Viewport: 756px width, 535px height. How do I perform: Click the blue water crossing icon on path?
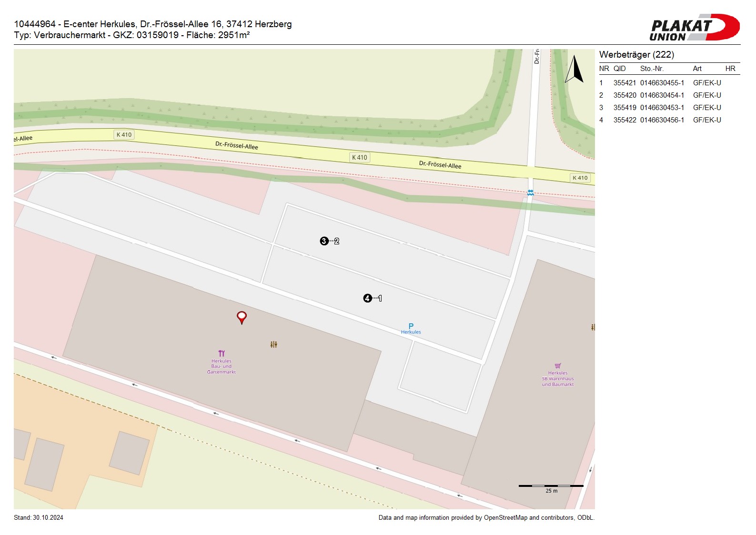[530, 193]
